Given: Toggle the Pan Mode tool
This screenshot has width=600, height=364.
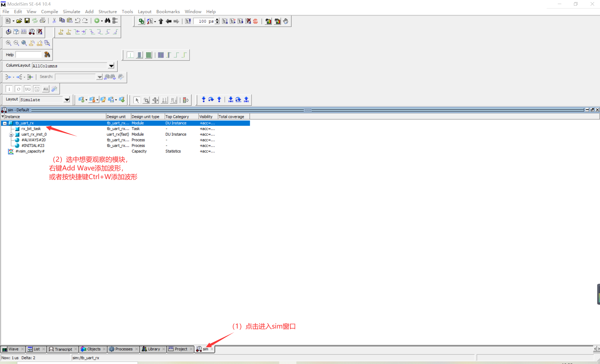Looking at the screenshot, I should [x=155, y=100].
